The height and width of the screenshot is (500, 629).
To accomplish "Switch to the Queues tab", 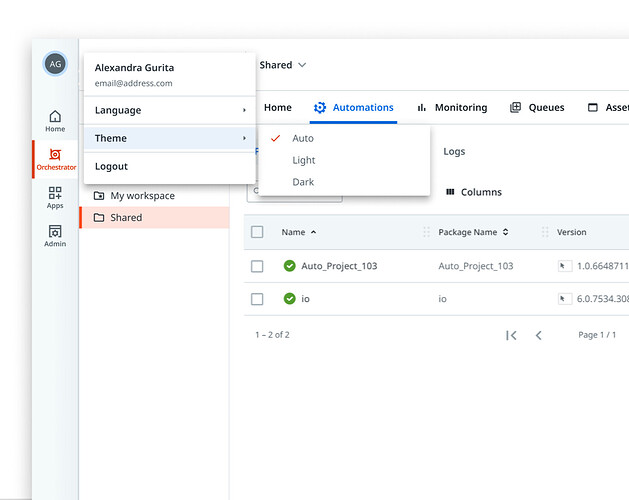I will pos(537,108).
